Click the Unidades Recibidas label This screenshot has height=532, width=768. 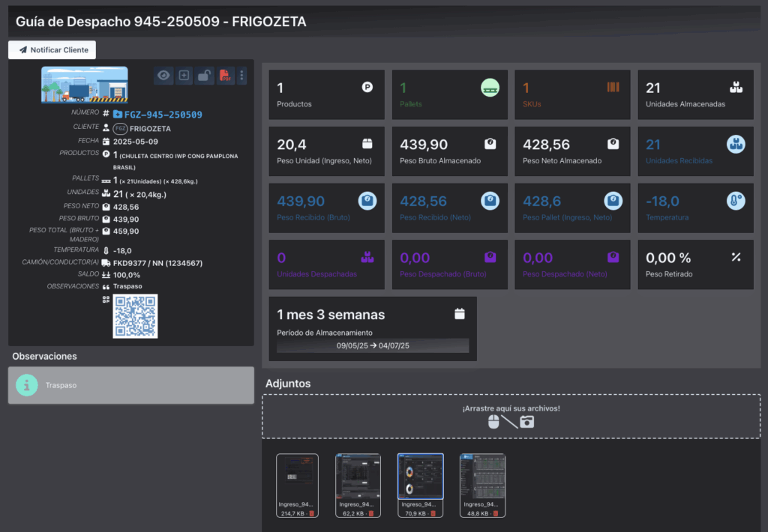click(679, 160)
